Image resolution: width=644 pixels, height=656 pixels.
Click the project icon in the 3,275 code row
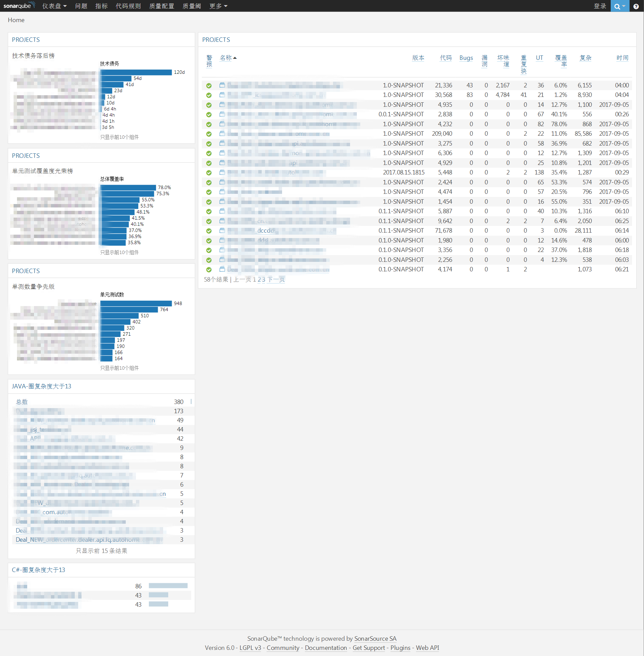[x=222, y=144]
